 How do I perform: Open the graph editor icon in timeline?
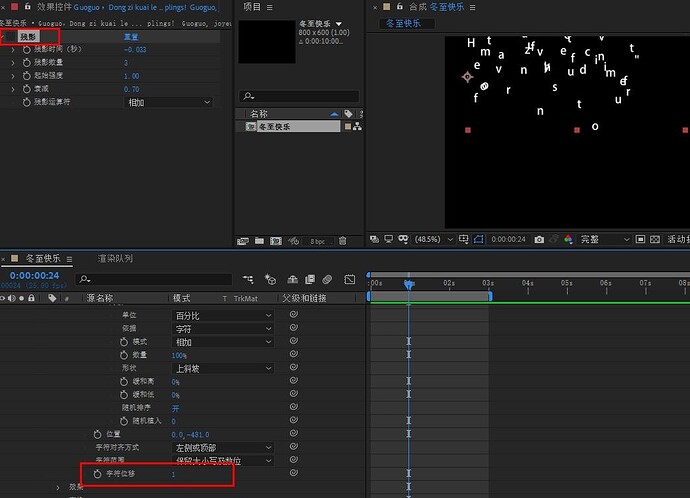click(x=349, y=279)
